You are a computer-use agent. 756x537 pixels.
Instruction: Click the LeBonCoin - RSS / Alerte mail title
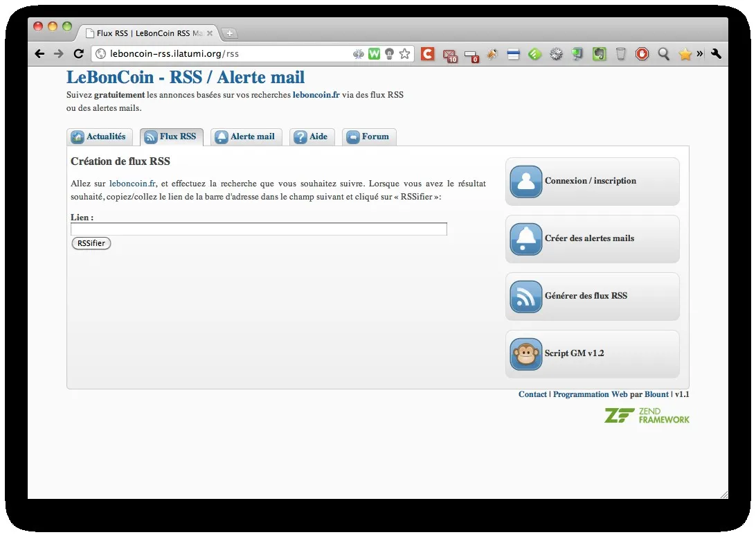click(186, 77)
